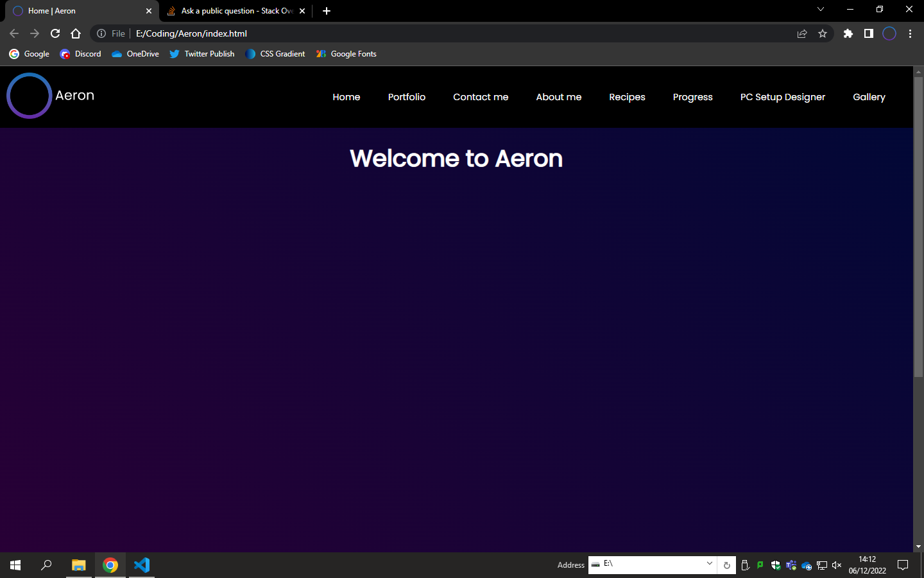Image resolution: width=924 pixels, height=578 pixels.
Task: Open the Google bookmark
Action: point(29,54)
